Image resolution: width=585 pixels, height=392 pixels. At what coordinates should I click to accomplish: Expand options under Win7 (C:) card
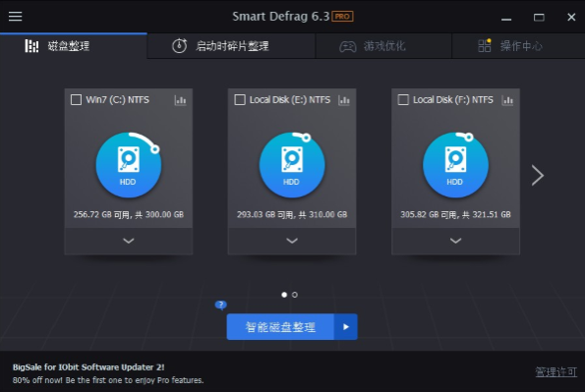[129, 241]
